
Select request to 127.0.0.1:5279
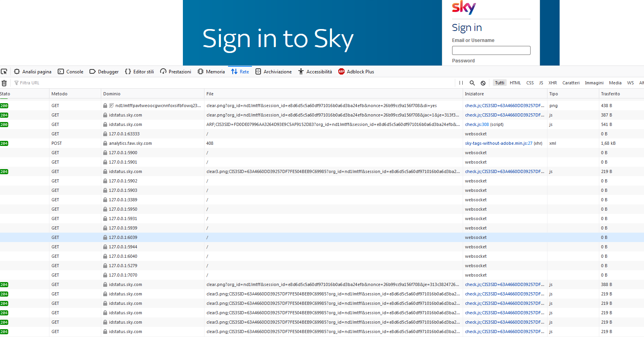[x=322, y=266]
